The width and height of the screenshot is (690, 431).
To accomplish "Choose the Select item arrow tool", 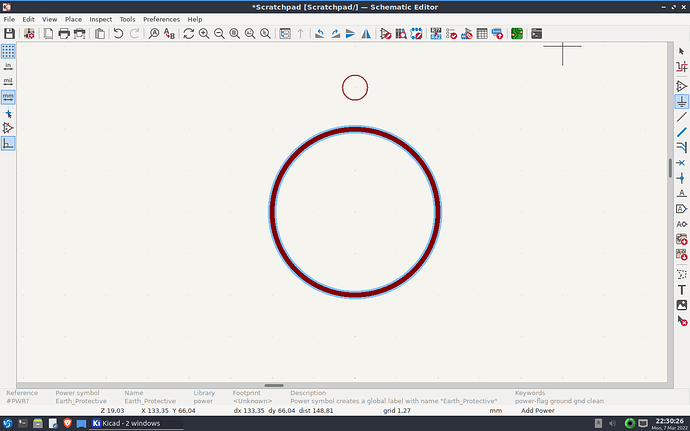I will (x=682, y=52).
